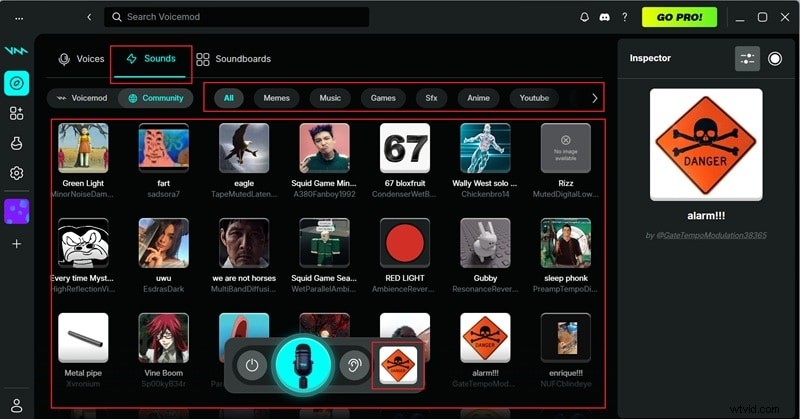Click the notifications bell icon
Screen dimensions: 800x419
click(585, 17)
